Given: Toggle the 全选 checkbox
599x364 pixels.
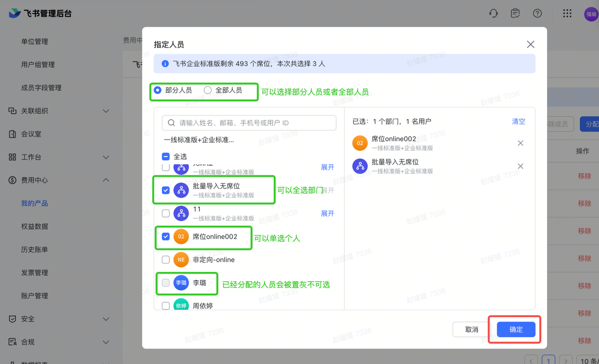Looking at the screenshot, I should click(x=166, y=157).
